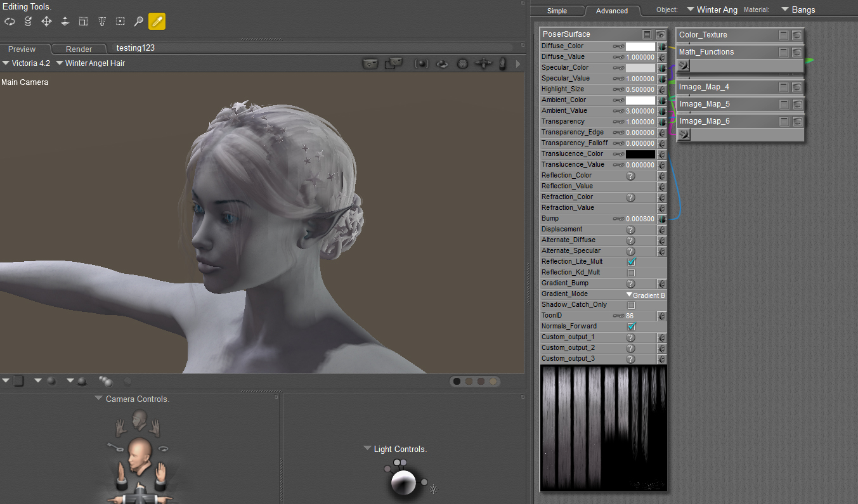Open the Victoria 4.2 figure dropdown

(26, 63)
